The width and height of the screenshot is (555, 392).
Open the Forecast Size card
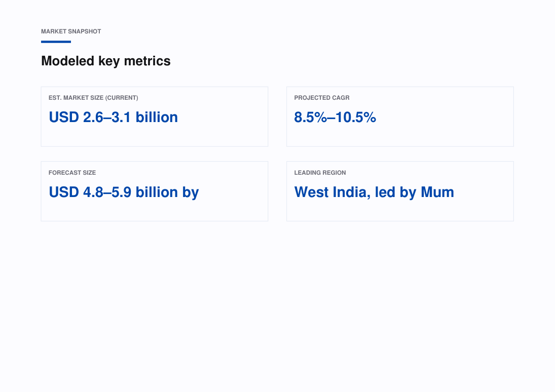tap(154, 191)
